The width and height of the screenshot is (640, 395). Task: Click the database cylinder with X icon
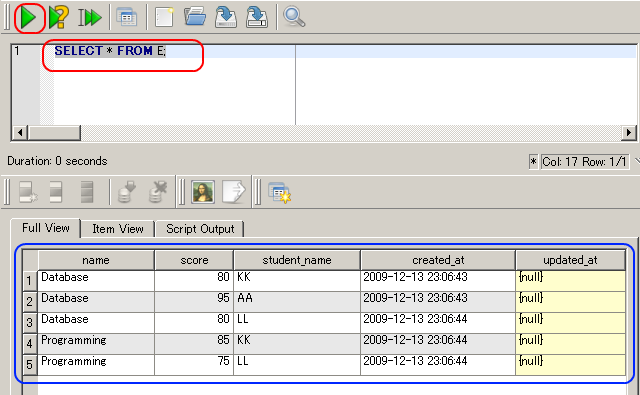coord(158,192)
